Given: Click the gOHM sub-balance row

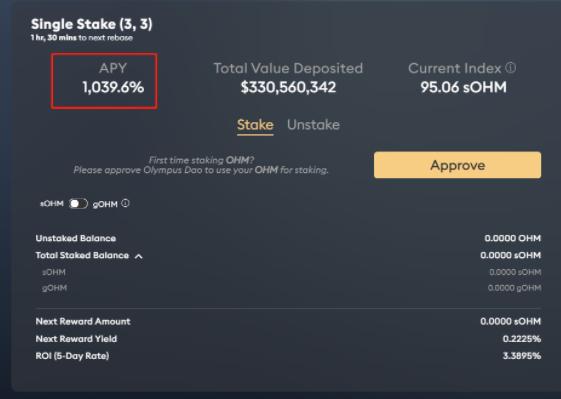Looking at the screenshot, I should pyautogui.click(x=288, y=288).
